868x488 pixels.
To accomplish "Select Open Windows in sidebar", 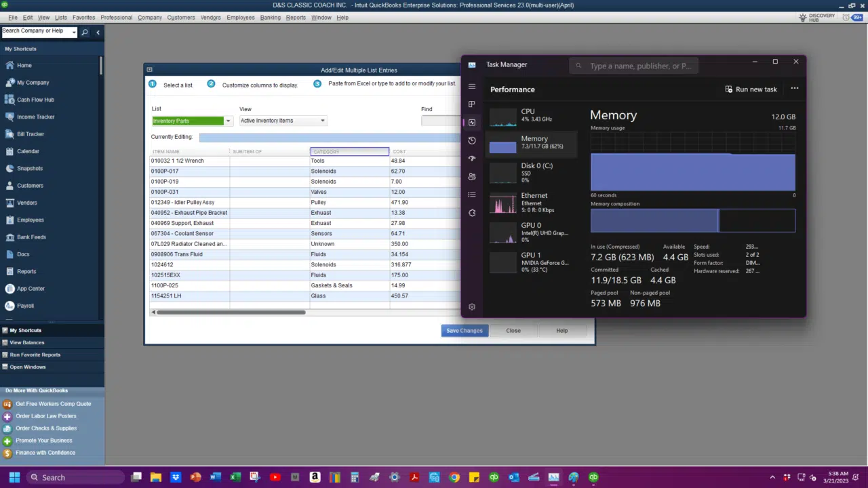I will [x=28, y=367].
